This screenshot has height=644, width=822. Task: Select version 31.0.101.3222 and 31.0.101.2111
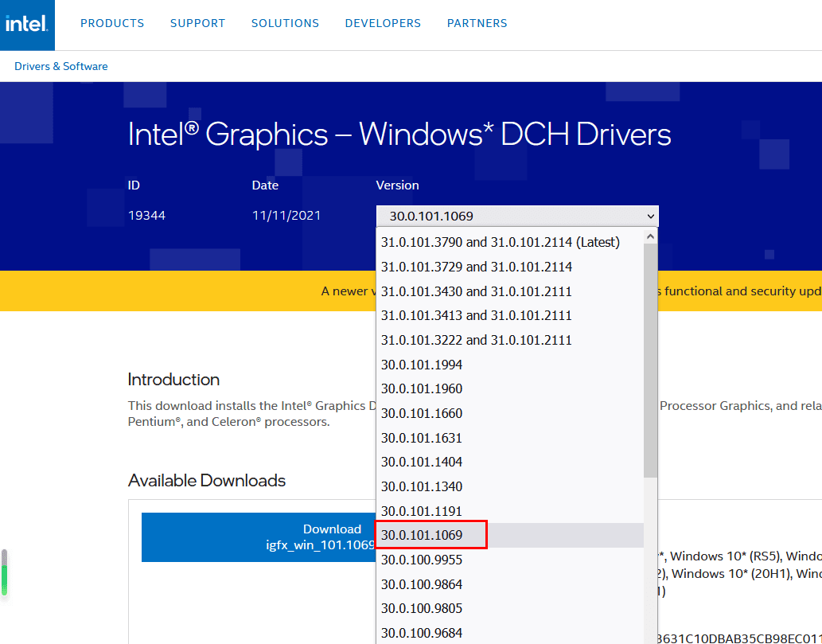click(476, 339)
